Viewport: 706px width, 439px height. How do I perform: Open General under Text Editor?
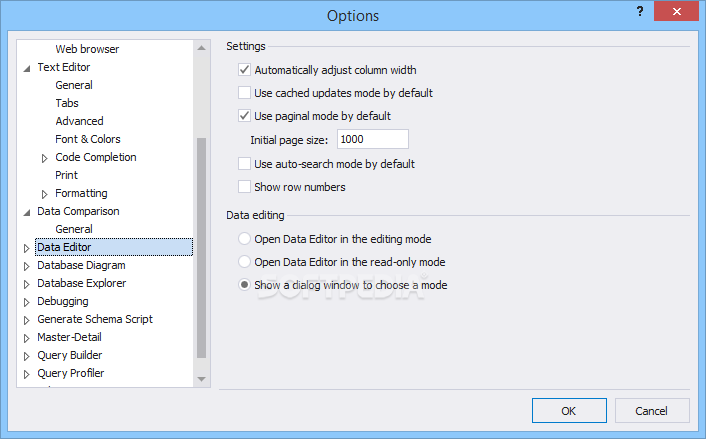[x=74, y=85]
